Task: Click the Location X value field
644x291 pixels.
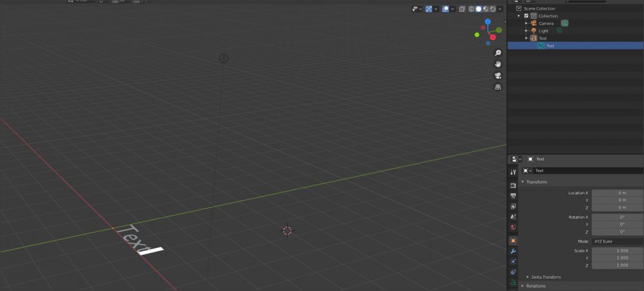Action: pos(617,193)
